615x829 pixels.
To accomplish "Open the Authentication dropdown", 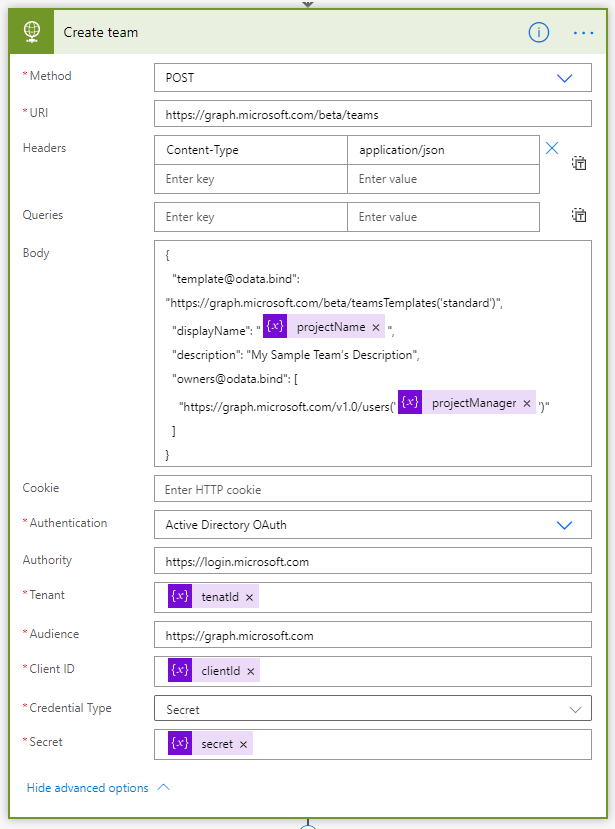I will [x=373, y=524].
